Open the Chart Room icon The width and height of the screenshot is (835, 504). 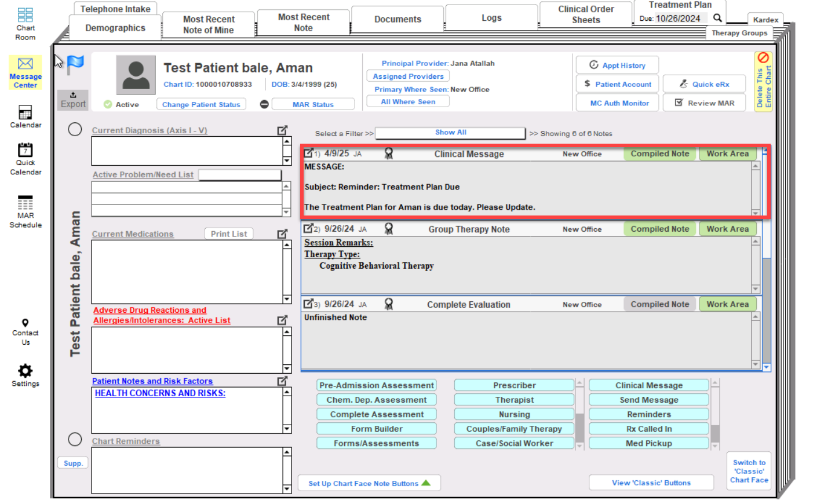[x=25, y=15]
